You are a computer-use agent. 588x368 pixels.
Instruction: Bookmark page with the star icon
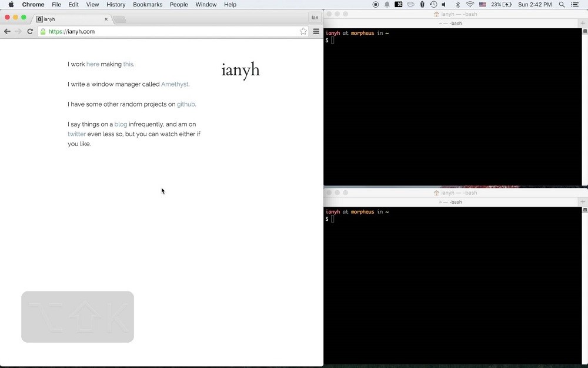coord(303,32)
